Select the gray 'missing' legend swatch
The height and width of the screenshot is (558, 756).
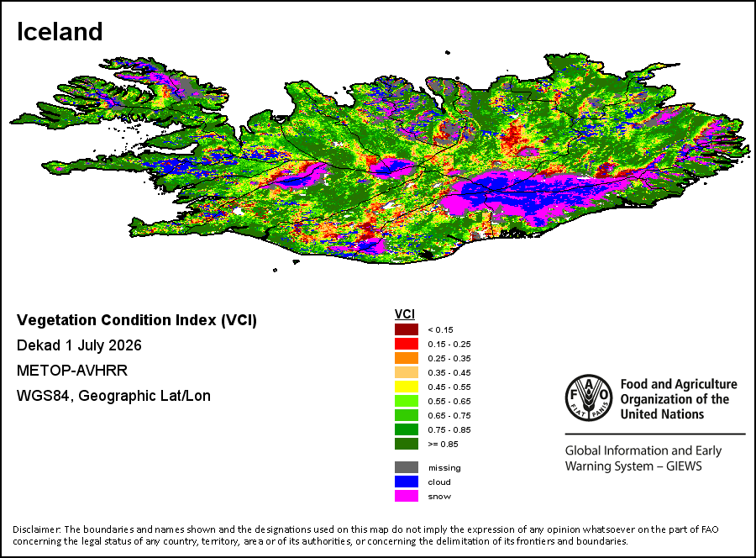click(407, 467)
